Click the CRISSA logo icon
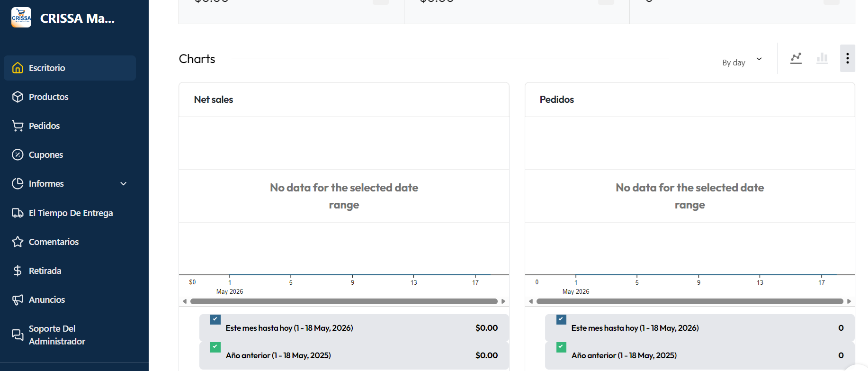 21,18
